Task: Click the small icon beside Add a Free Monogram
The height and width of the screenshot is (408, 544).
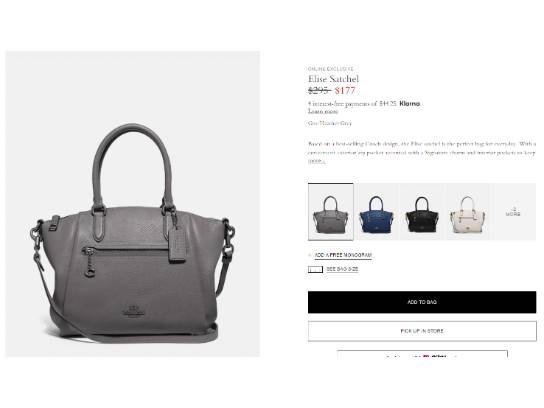Action: [310, 255]
